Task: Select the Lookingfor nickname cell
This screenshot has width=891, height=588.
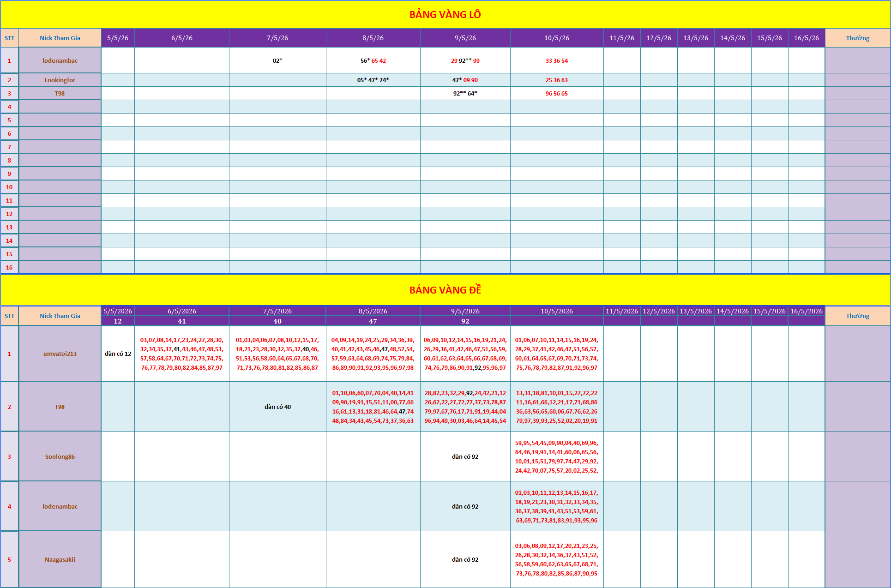Action: point(60,80)
